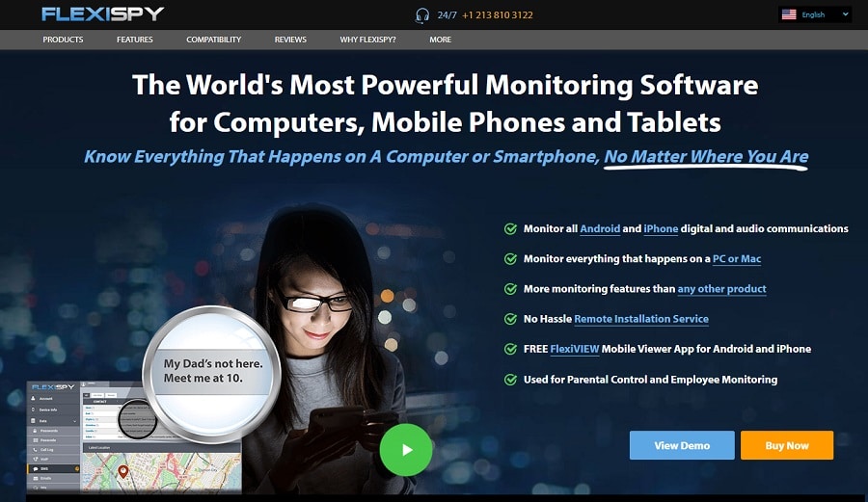Screen dimensions: 868x502
Task: Open the Reviews menu
Action: tap(290, 40)
